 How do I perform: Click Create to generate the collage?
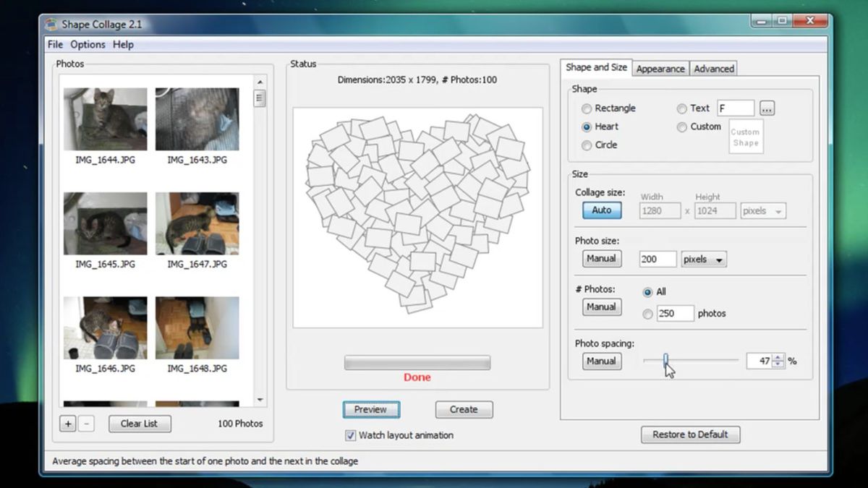tap(464, 409)
